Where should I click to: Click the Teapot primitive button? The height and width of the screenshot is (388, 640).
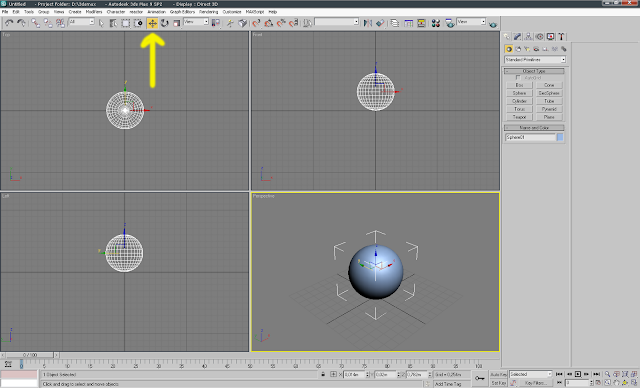coord(519,117)
